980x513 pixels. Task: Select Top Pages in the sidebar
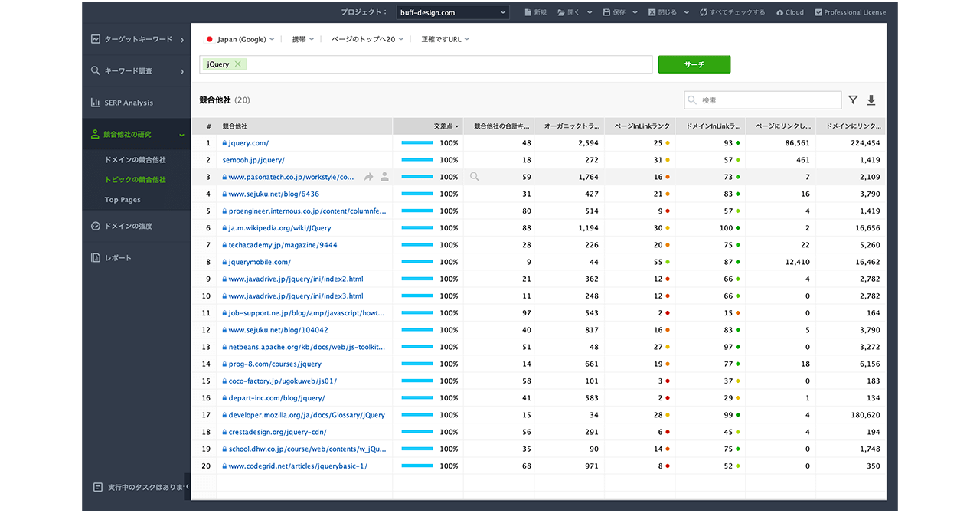click(x=122, y=200)
